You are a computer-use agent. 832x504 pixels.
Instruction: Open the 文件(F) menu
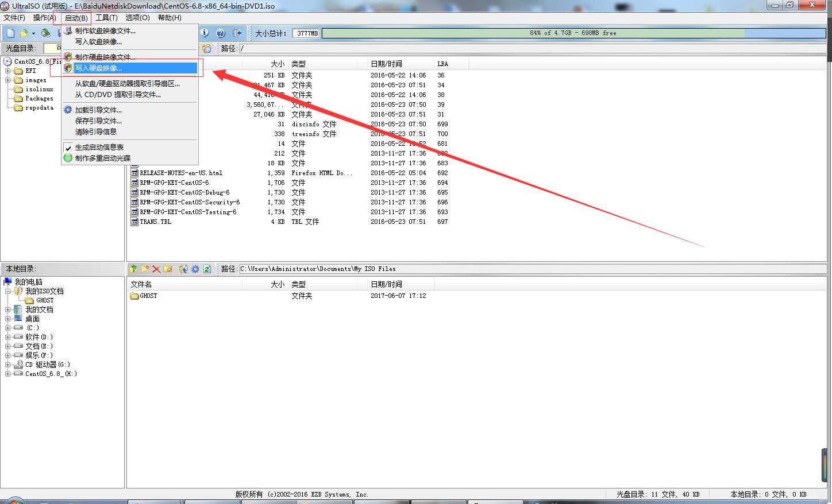(14, 18)
